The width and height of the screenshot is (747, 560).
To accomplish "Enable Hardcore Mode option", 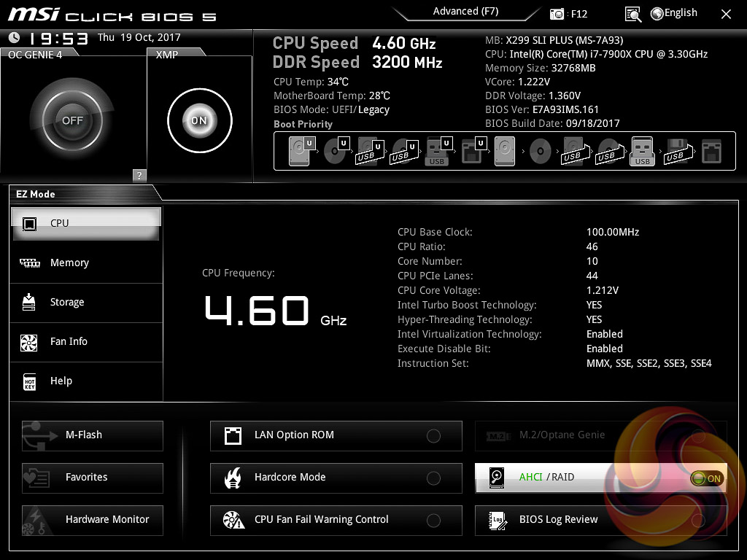I will click(x=433, y=478).
